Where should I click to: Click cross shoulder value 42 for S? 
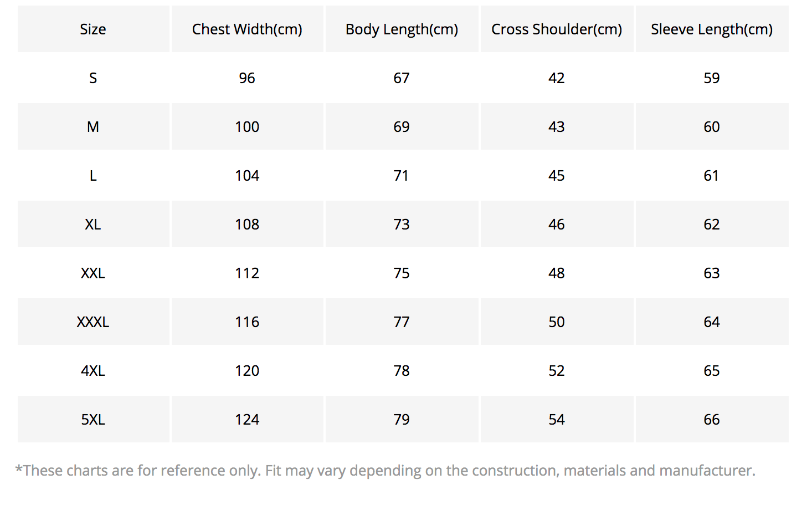tap(557, 78)
